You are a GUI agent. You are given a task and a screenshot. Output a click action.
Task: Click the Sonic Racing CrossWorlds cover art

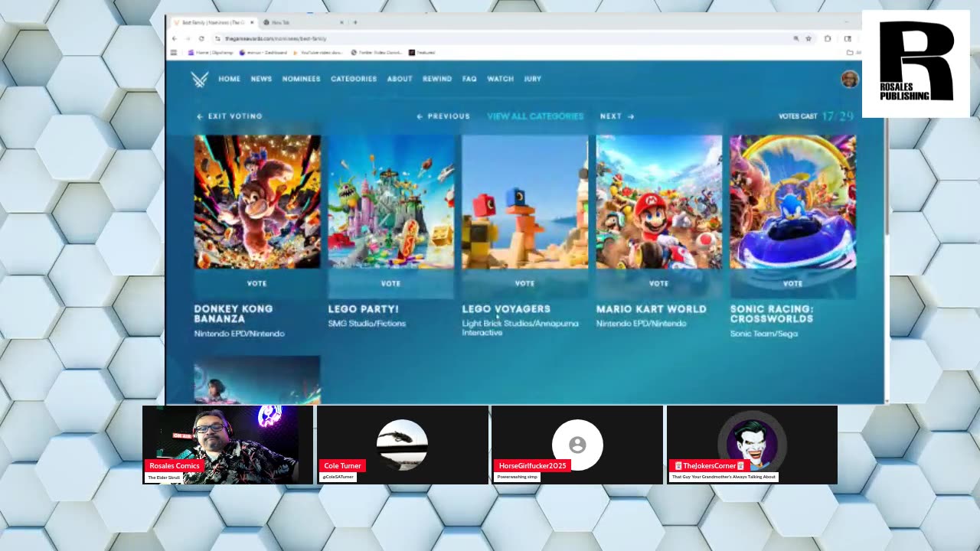[793, 202]
